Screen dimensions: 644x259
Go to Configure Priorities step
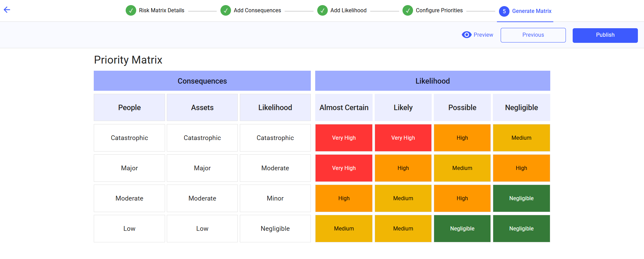439,11
